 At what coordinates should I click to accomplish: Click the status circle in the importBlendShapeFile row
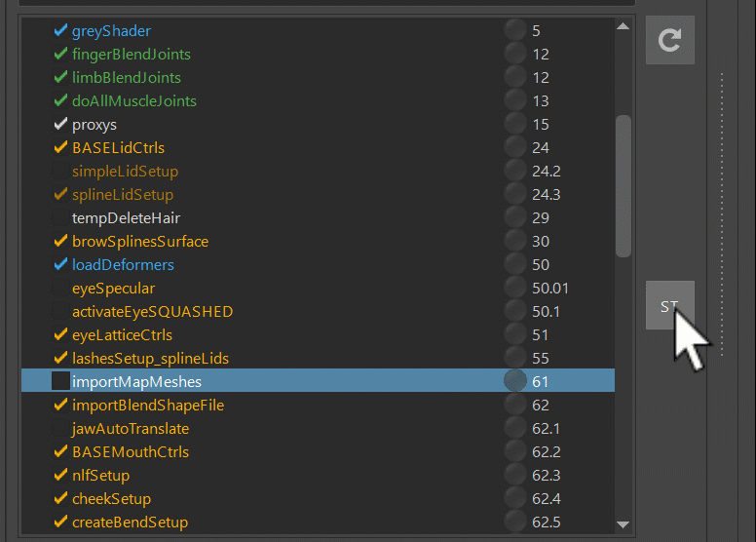coord(515,405)
